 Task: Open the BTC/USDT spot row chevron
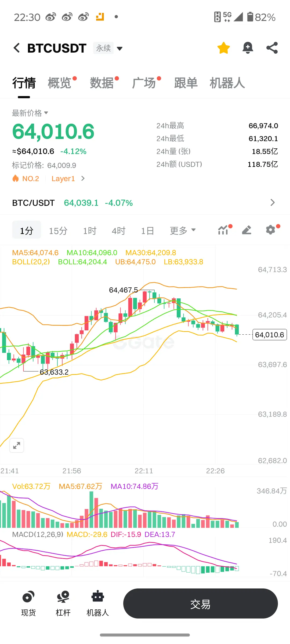click(273, 203)
